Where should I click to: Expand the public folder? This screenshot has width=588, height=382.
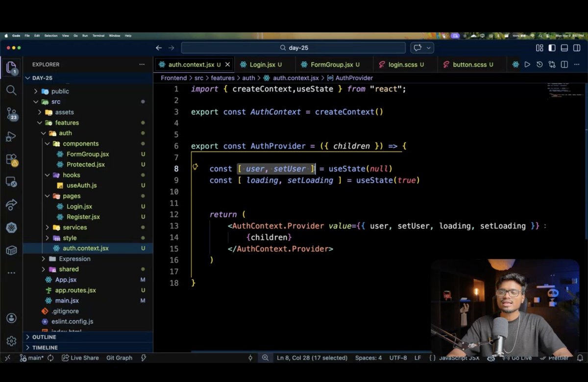coord(36,91)
